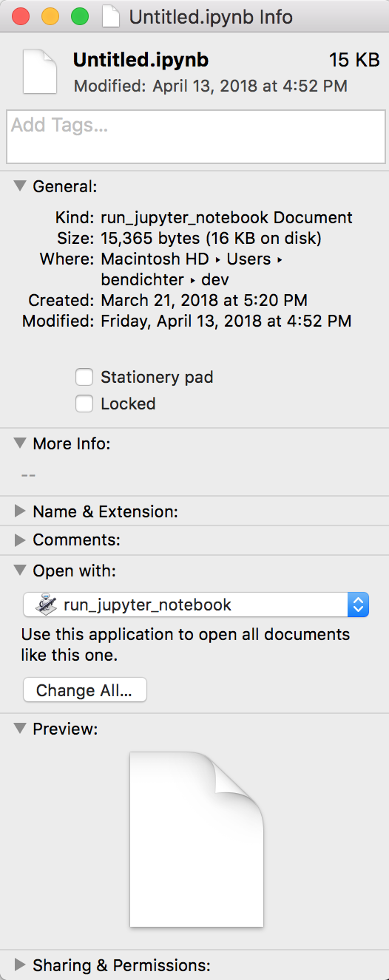The height and width of the screenshot is (980, 389).
Task: Click the red close window button
Action: coord(20,16)
